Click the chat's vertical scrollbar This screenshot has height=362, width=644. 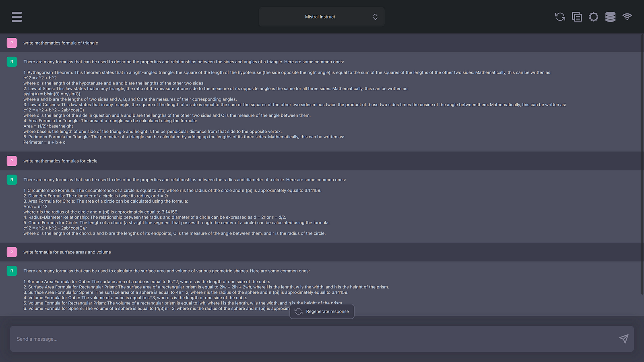tap(642, 161)
